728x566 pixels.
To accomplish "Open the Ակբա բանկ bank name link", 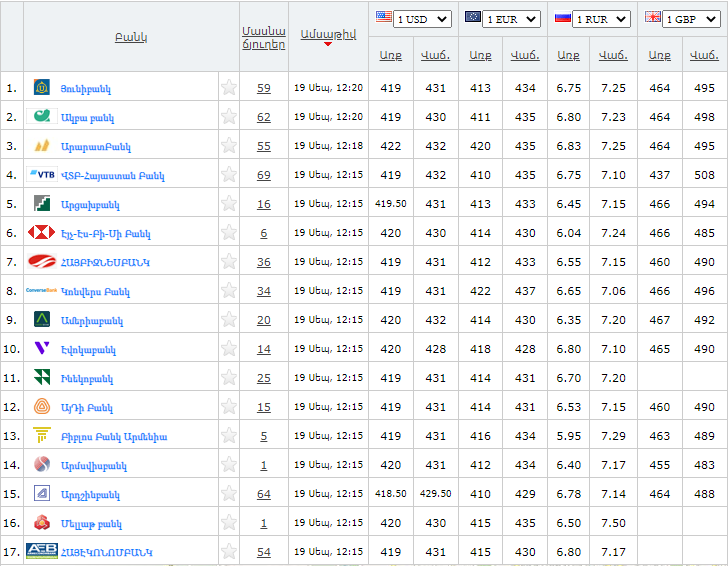I will tap(87, 118).
